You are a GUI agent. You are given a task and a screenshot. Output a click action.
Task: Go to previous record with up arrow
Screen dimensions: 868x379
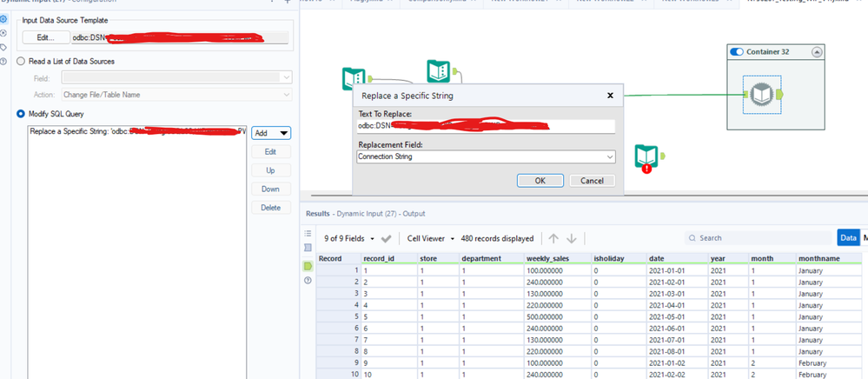point(553,238)
